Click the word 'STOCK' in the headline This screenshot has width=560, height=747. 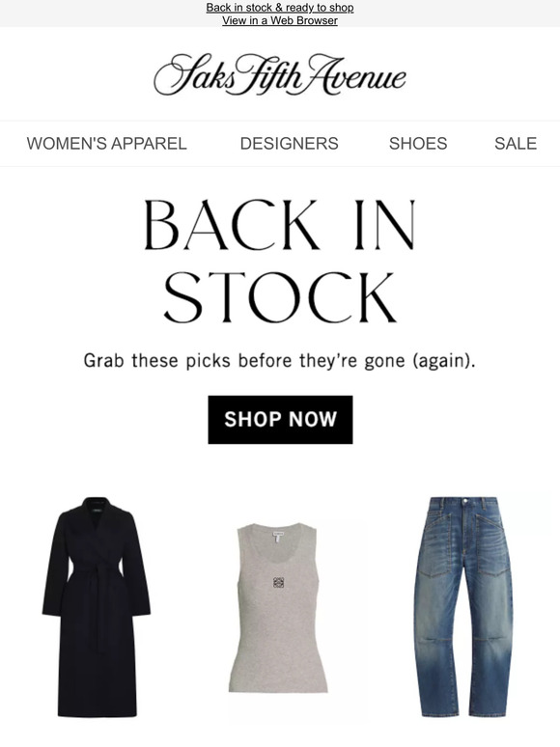(280, 298)
